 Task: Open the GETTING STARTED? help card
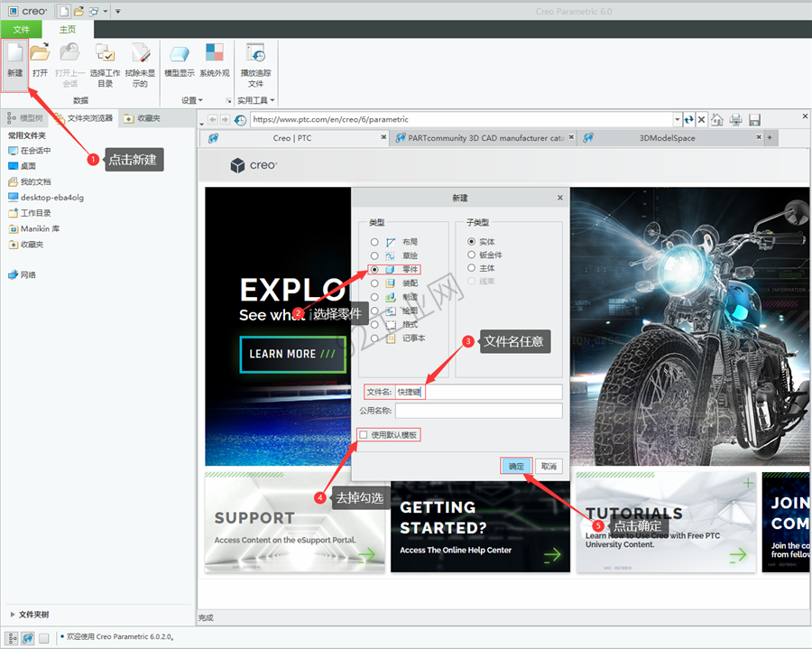click(480, 527)
